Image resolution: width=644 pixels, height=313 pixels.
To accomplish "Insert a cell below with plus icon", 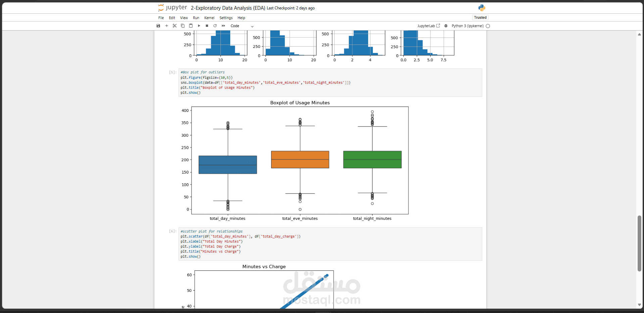I will click(x=166, y=26).
